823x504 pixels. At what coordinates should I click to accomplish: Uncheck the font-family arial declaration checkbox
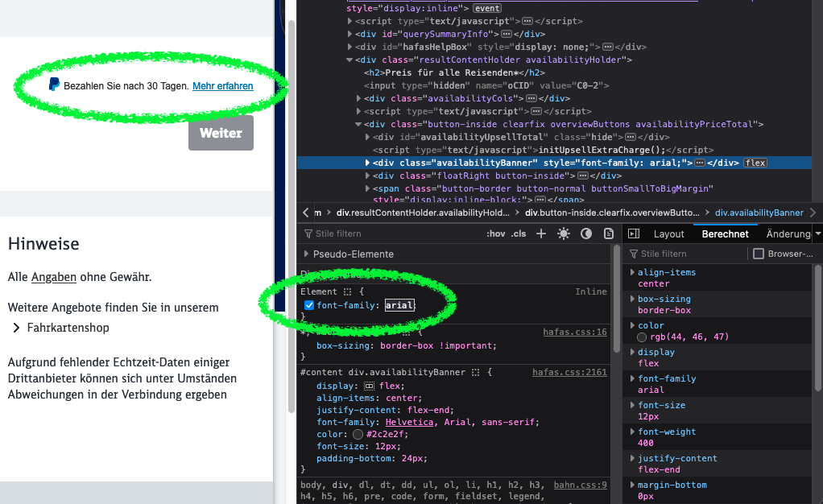pyautogui.click(x=309, y=305)
